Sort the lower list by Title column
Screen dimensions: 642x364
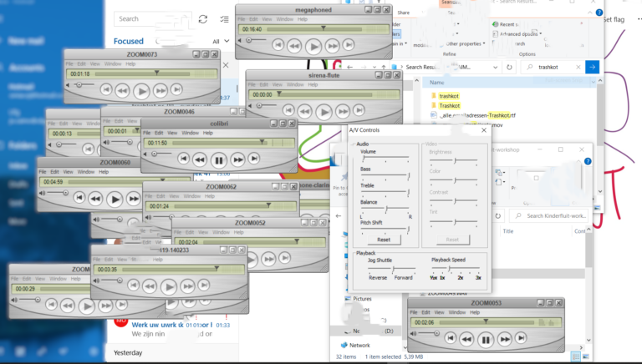(x=507, y=231)
